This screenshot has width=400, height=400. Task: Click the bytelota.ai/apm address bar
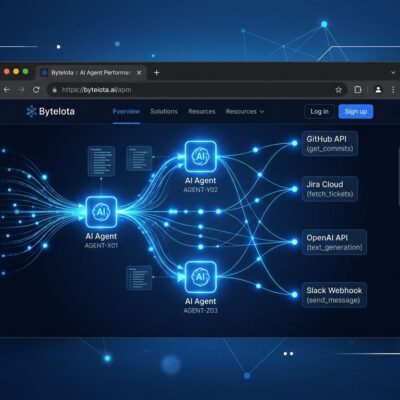[197, 90]
